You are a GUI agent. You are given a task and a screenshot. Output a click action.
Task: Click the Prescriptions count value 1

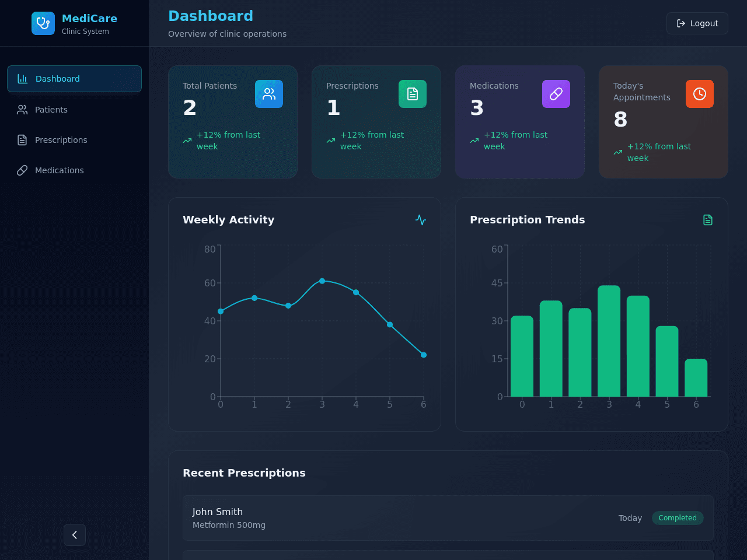(333, 108)
